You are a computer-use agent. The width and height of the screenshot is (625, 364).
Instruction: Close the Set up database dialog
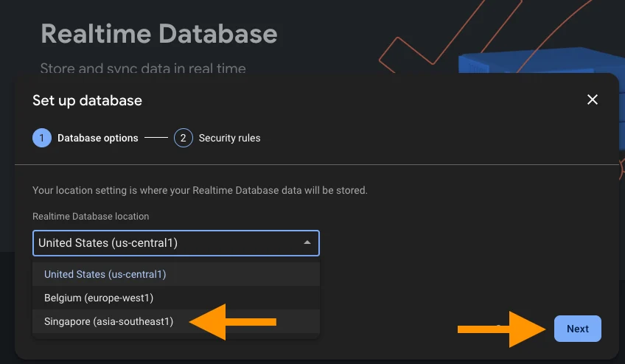coord(592,99)
